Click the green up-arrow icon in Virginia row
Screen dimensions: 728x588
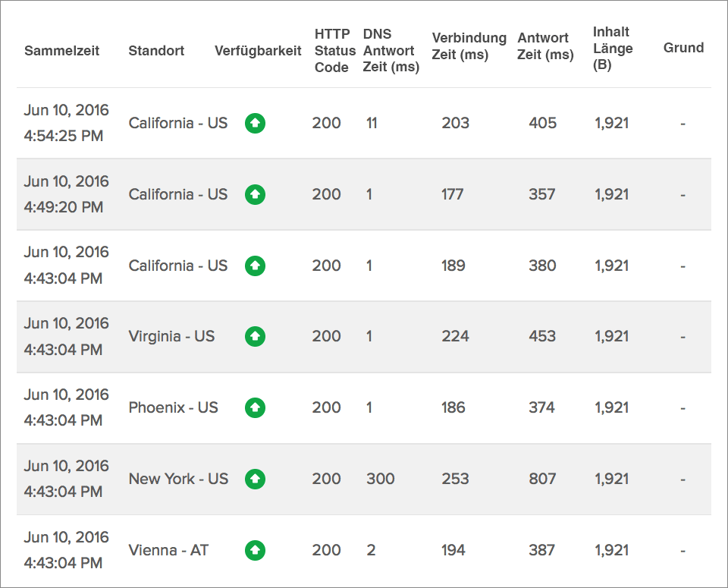[255, 336]
